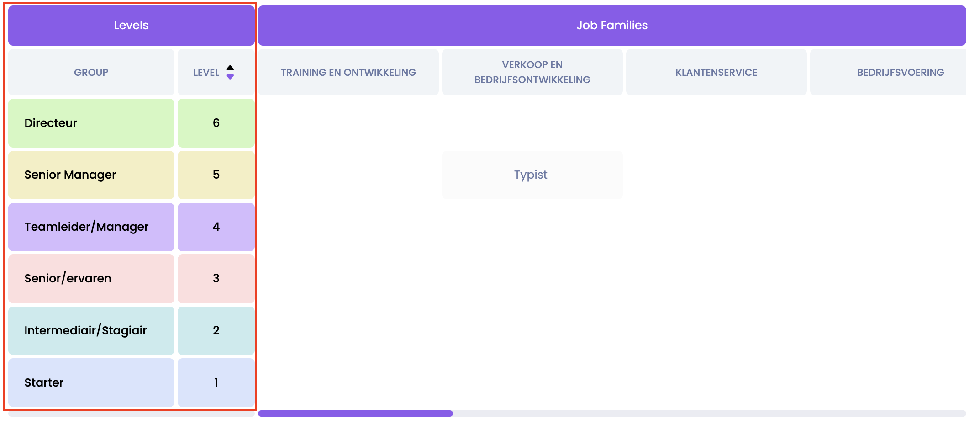
Task: Click the level 4 purple cell
Action: (x=216, y=227)
